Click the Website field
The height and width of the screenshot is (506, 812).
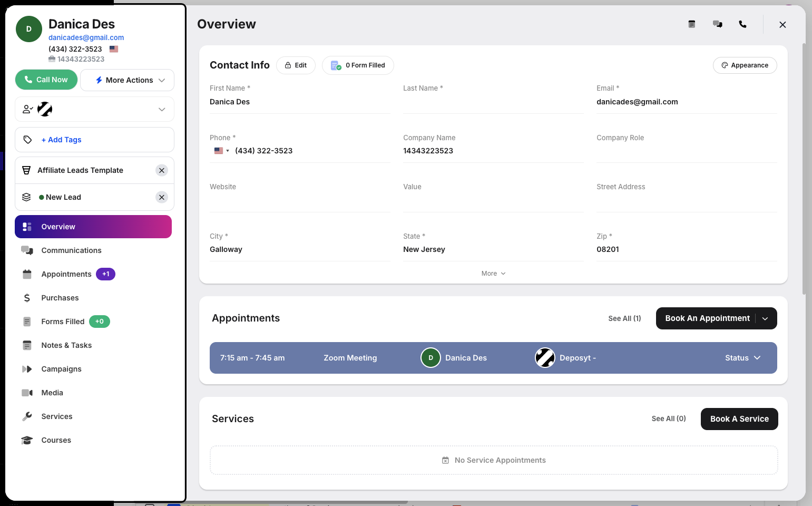(300, 200)
